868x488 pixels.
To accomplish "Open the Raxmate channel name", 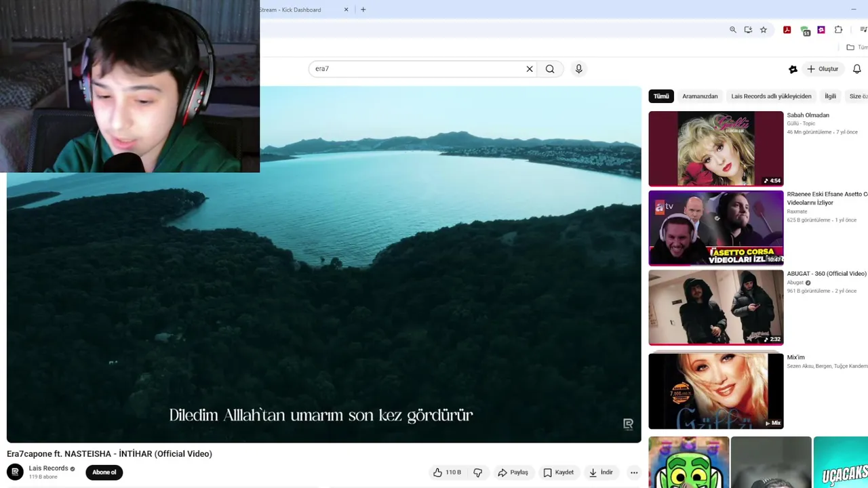I will pyautogui.click(x=797, y=211).
